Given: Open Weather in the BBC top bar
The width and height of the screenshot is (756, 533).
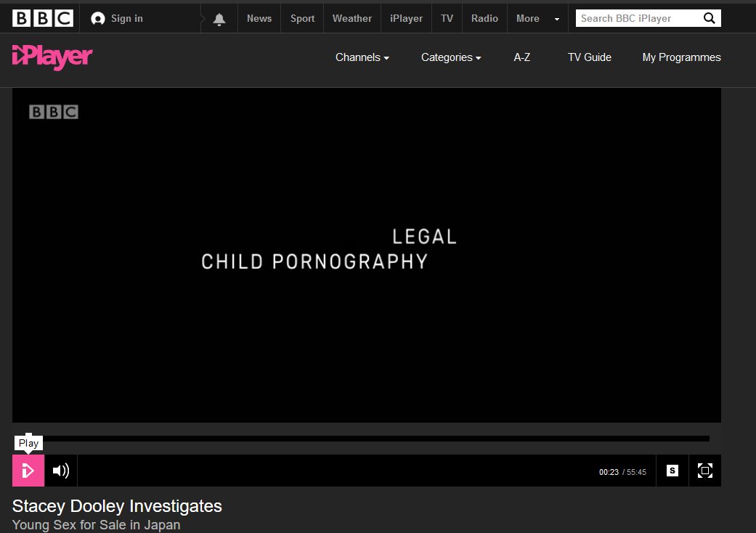Looking at the screenshot, I should coord(352,18).
